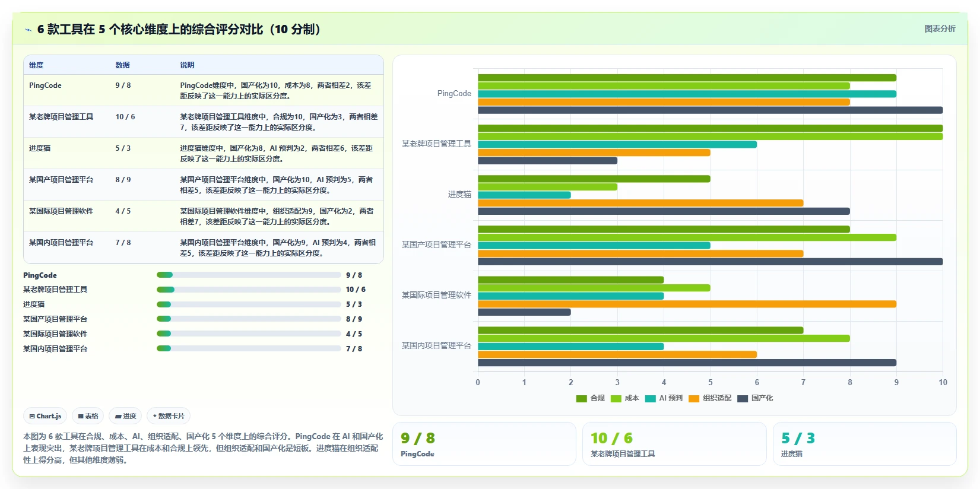Select the 进度 tag

point(125,416)
